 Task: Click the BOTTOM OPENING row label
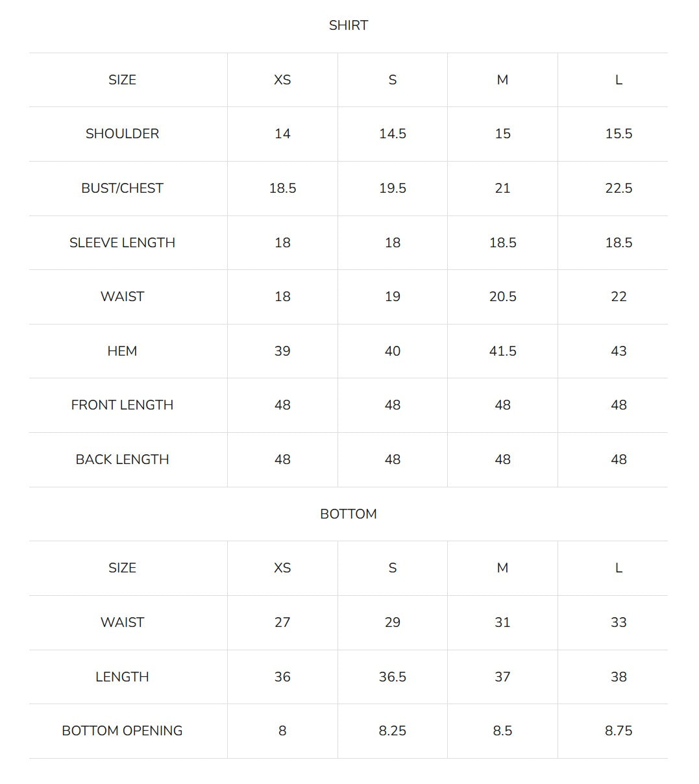click(x=122, y=731)
